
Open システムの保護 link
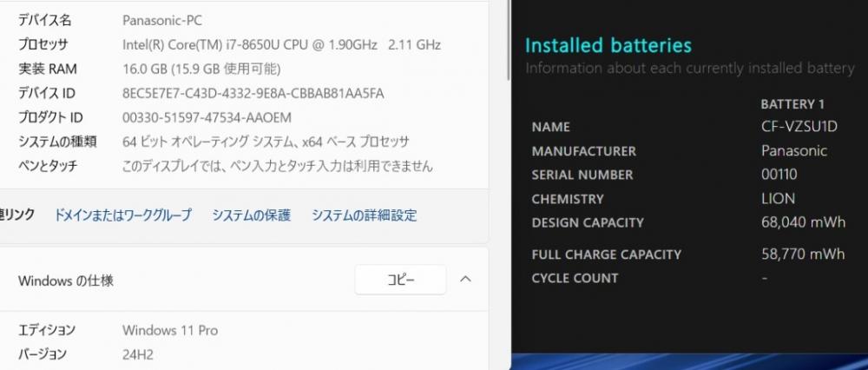tap(252, 215)
